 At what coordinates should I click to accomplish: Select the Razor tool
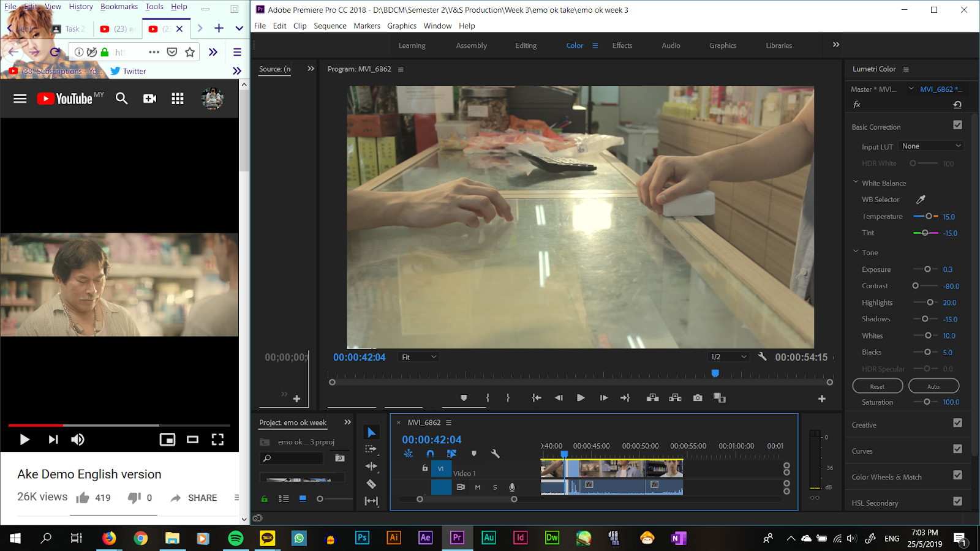(x=371, y=484)
